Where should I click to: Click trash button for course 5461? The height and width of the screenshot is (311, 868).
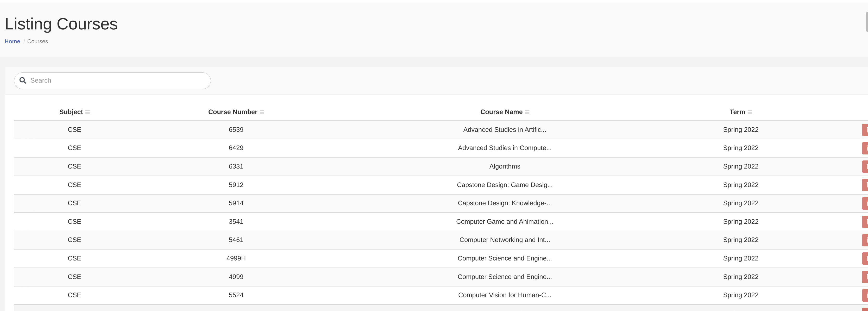[x=865, y=240]
